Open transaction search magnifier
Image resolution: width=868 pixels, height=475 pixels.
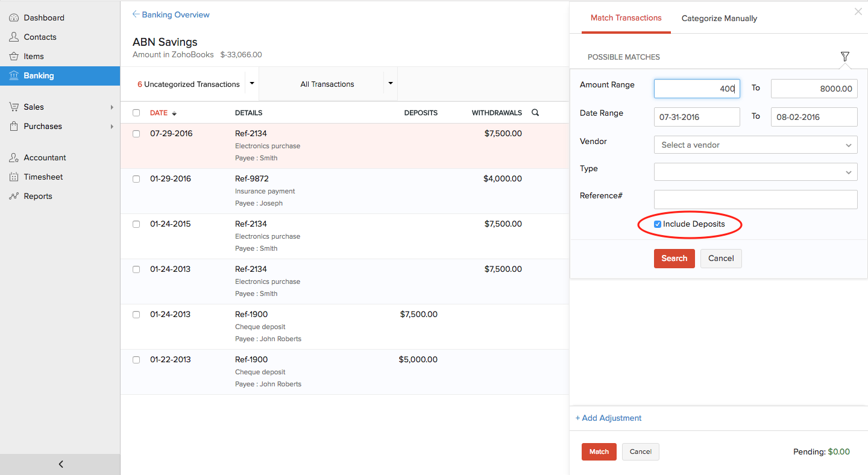535,112
